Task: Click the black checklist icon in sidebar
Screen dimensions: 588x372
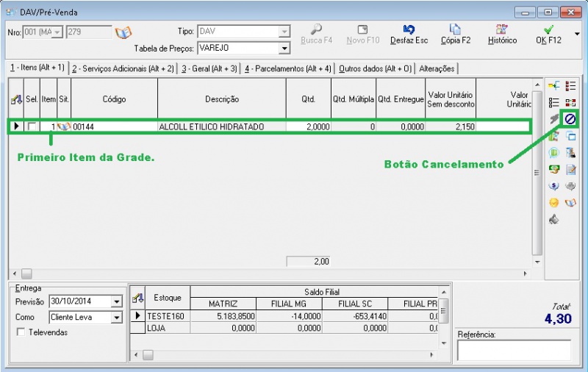Action: pos(554,102)
